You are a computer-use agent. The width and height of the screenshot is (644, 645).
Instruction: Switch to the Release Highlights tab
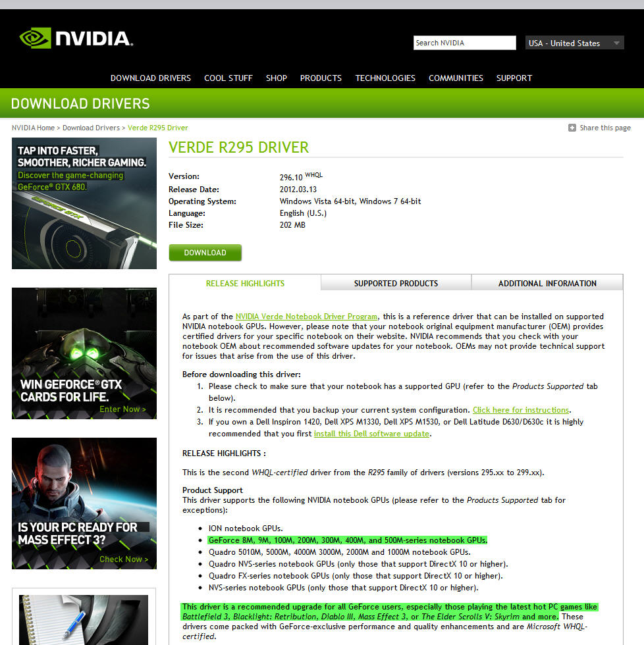pos(245,284)
